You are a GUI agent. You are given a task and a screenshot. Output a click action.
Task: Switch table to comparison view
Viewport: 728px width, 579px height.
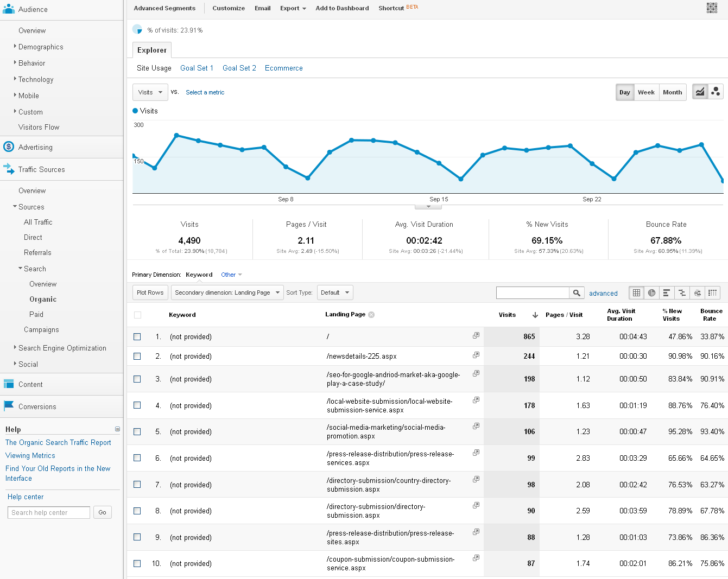point(682,293)
